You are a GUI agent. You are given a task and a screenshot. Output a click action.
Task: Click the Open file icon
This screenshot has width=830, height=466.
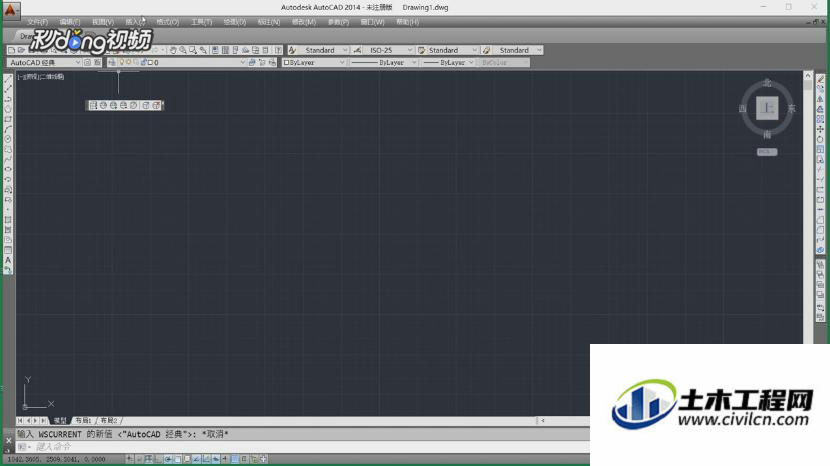pos(21,50)
